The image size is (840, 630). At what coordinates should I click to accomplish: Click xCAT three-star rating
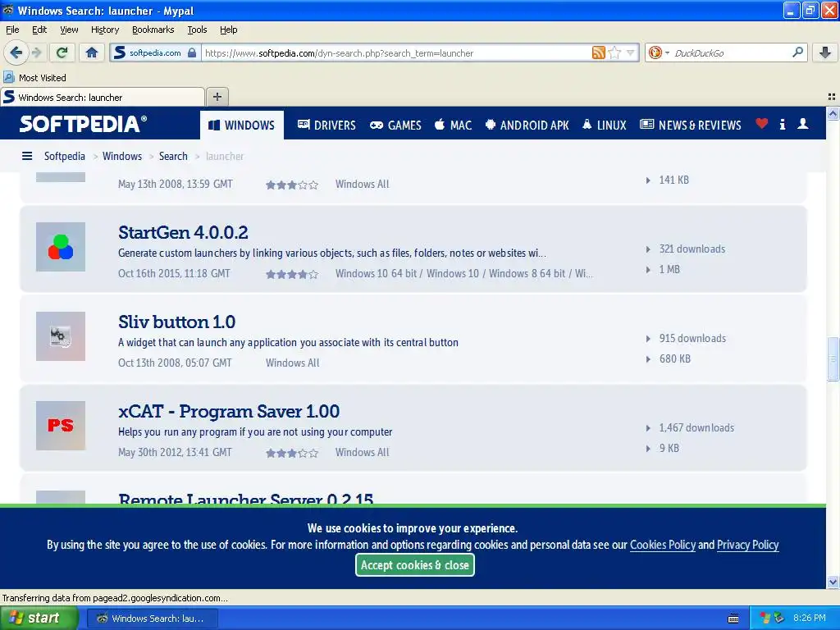point(292,453)
